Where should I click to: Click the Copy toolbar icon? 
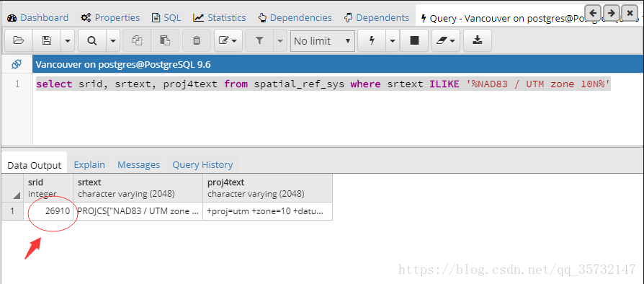point(137,40)
